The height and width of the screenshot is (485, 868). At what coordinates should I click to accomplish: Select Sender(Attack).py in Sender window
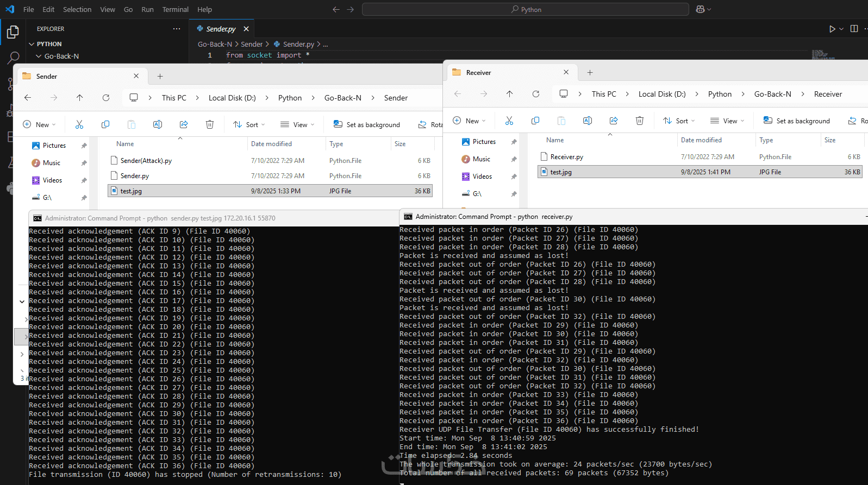point(270,160)
